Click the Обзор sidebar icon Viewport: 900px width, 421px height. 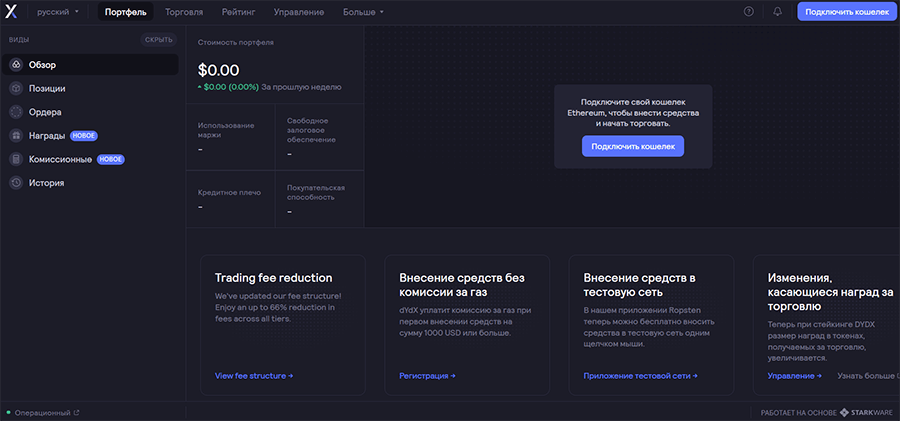tap(16, 65)
